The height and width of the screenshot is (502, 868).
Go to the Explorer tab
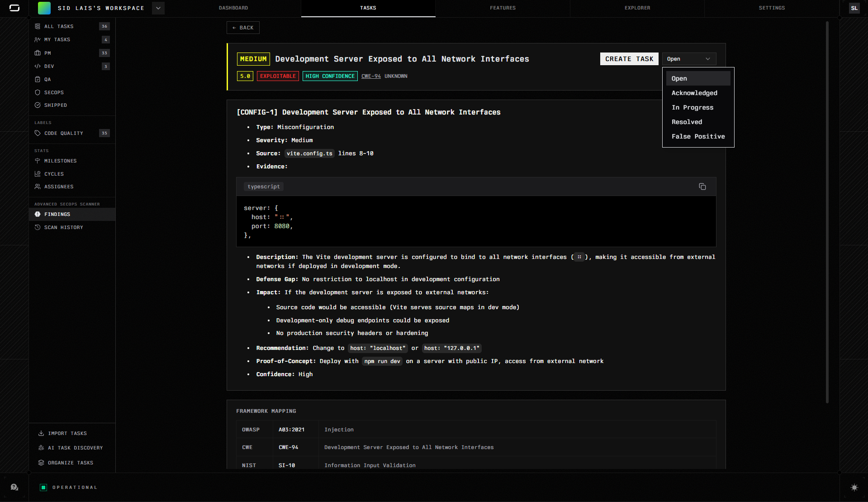[x=637, y=8]
